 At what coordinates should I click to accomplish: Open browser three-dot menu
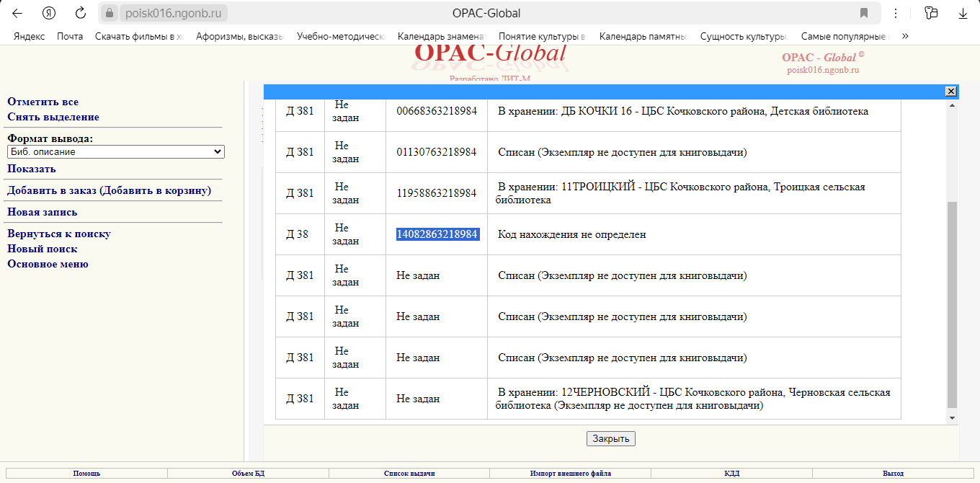pos(896,13)
